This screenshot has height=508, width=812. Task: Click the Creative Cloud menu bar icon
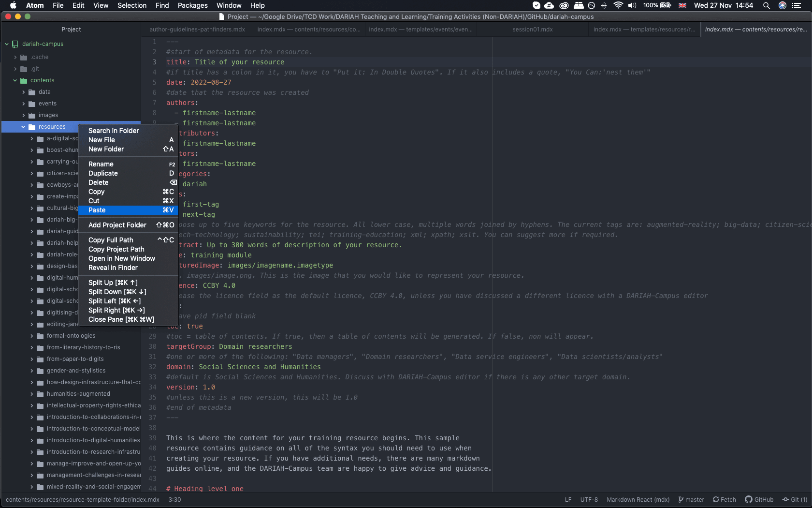(564, 6)
